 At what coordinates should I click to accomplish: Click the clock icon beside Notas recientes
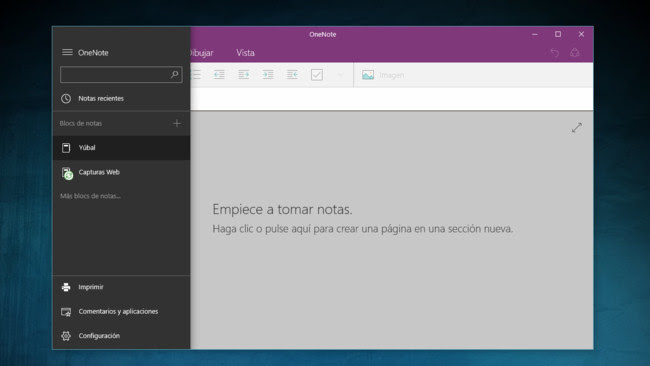pos(66,98)
